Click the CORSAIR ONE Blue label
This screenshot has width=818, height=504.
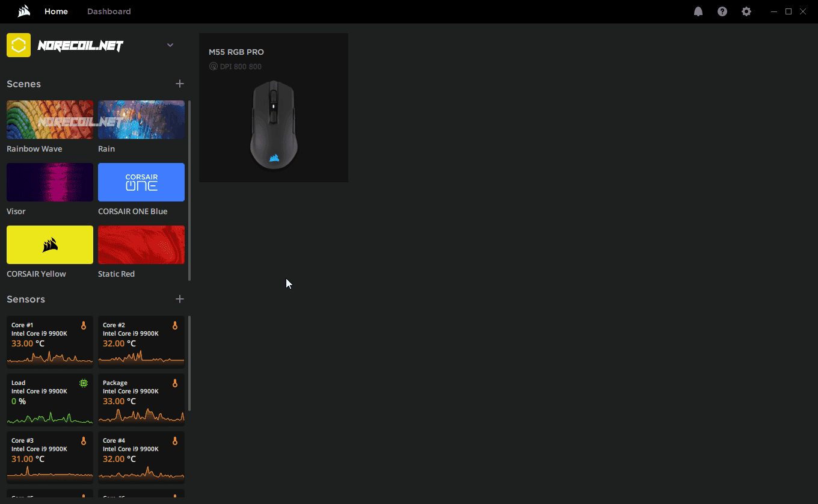tap(133, 211)
